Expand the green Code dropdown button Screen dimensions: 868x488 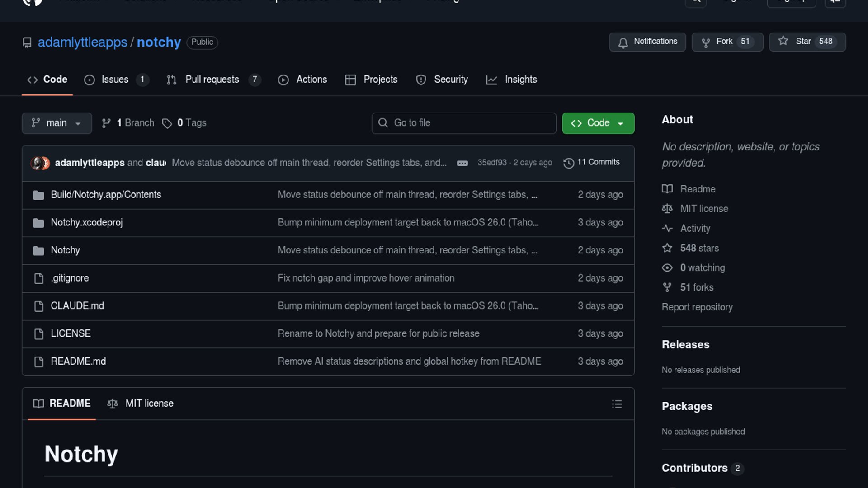[x=598, y=123]
